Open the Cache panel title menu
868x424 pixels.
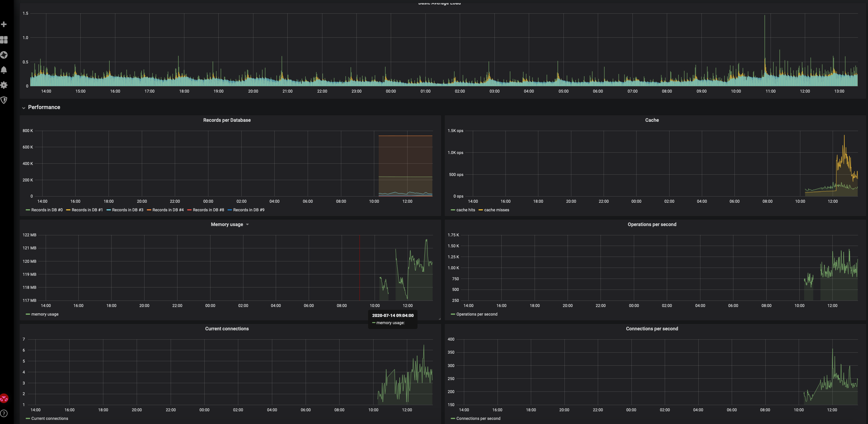click(652, 120)
